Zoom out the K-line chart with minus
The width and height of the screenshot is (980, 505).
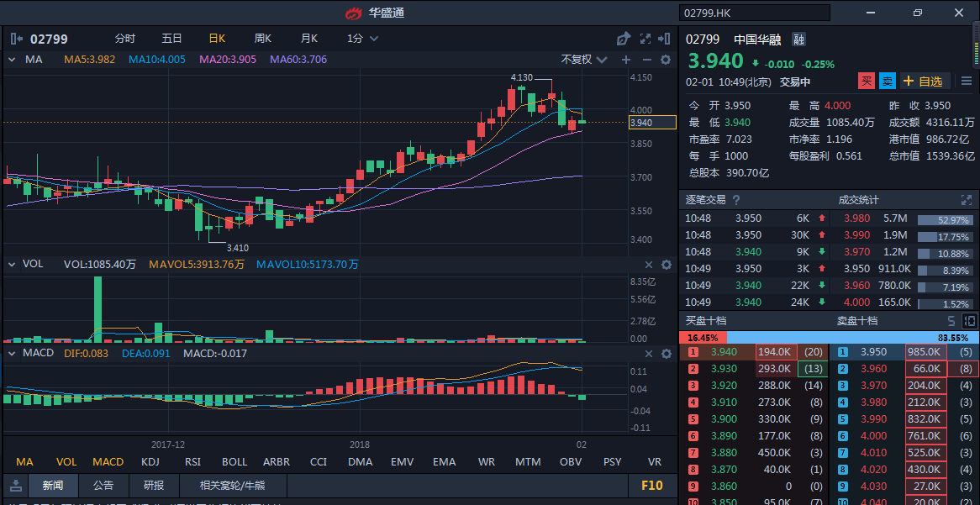pos(646,60)
